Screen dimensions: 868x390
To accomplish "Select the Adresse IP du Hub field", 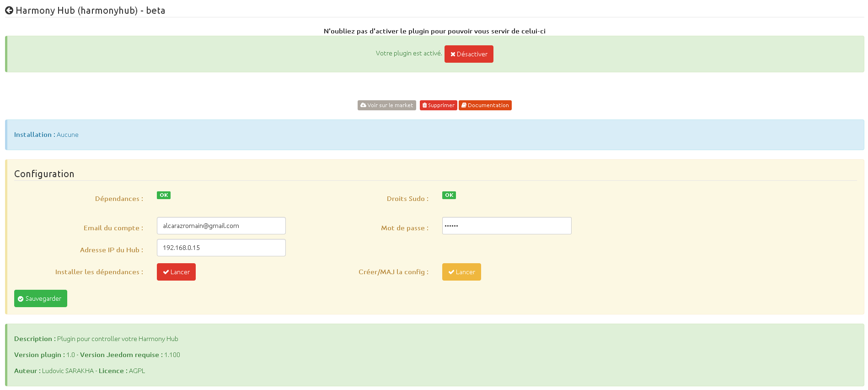I will click(221, 248).
